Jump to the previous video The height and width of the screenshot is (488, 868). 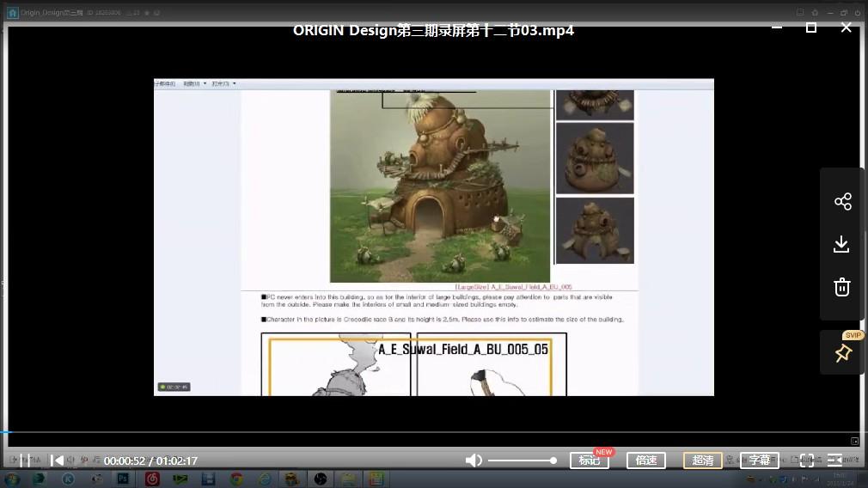pos(57,461)
